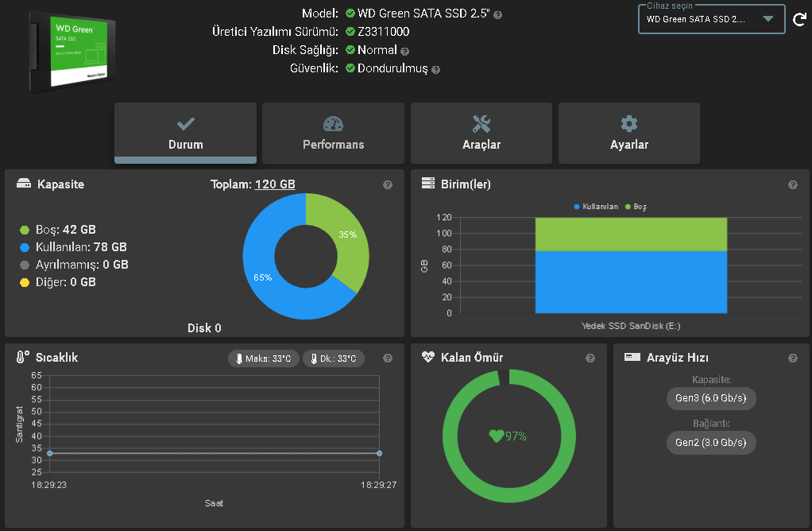Click the help icon beside Disk Sağlığı Normal
The width and height of the screenshot is (812, 531).
(405, 52)
